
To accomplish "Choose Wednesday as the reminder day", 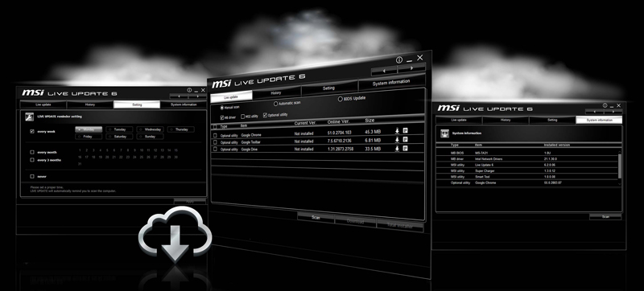I will point(151,129).
